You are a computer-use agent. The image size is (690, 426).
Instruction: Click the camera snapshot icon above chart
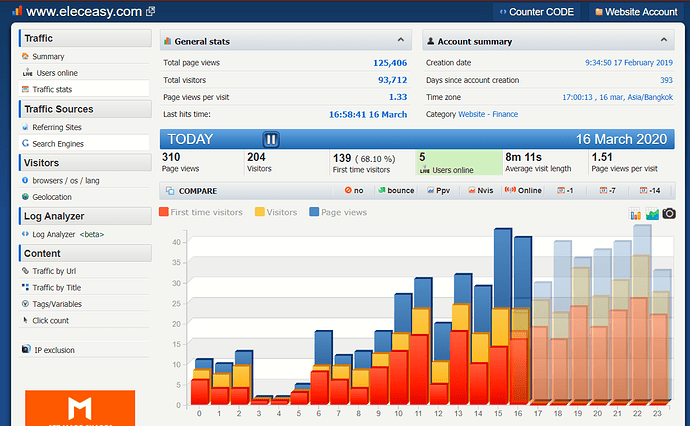click(669, 213)
